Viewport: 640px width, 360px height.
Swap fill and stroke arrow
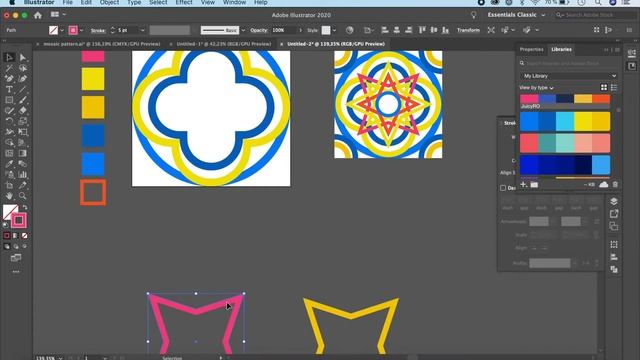pos(25,207)
